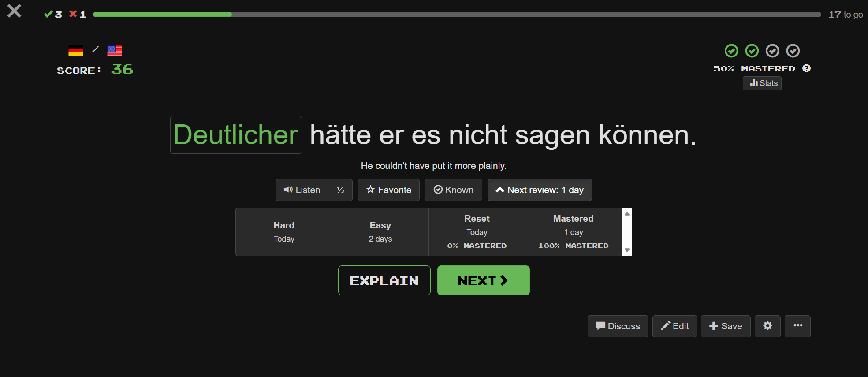Screen dimensions: 868x377
Task: Select the Easy 2 days review option
Action: (380, 232)
